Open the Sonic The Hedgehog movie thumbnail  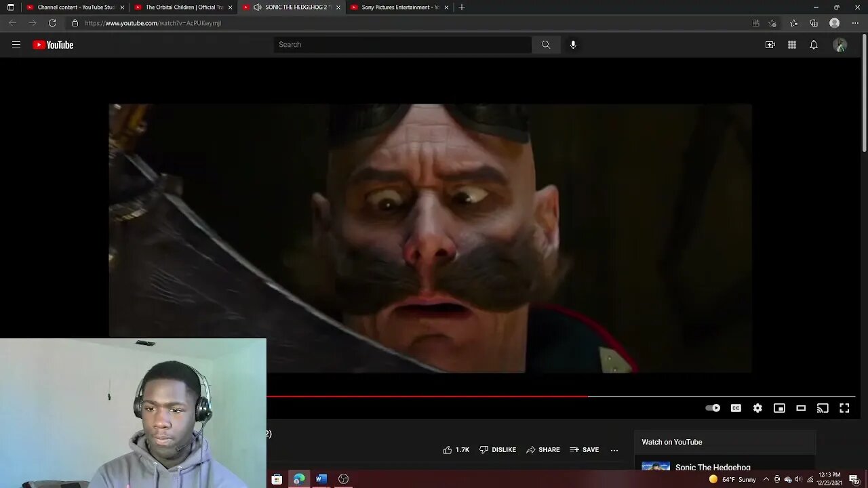pyautogui.click(x=656, y=466)
